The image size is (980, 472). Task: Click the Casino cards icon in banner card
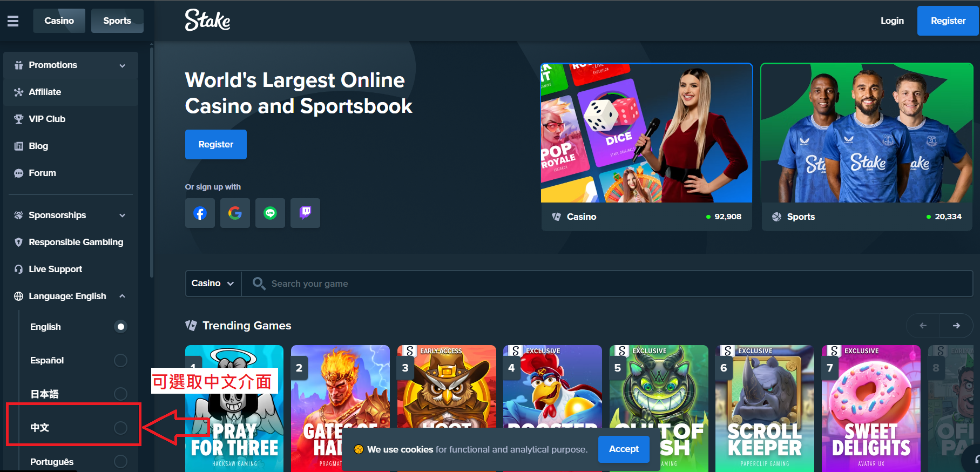tap(556, 217)
